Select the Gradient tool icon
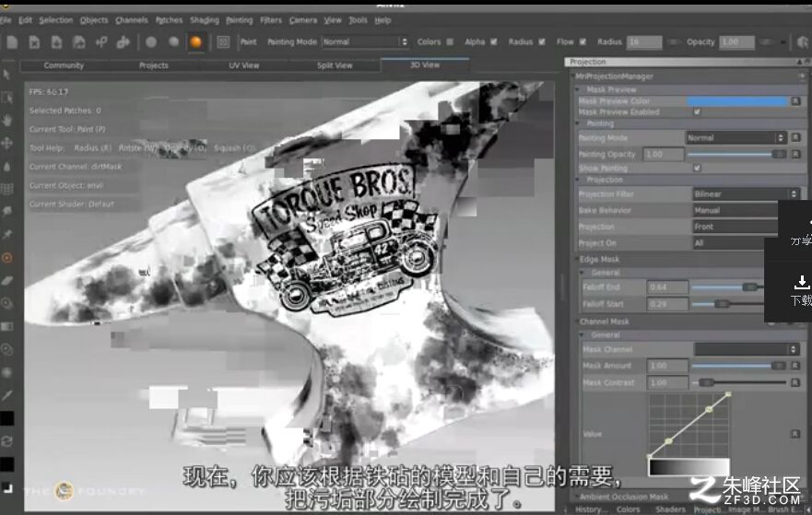 [x=6, y=327]
